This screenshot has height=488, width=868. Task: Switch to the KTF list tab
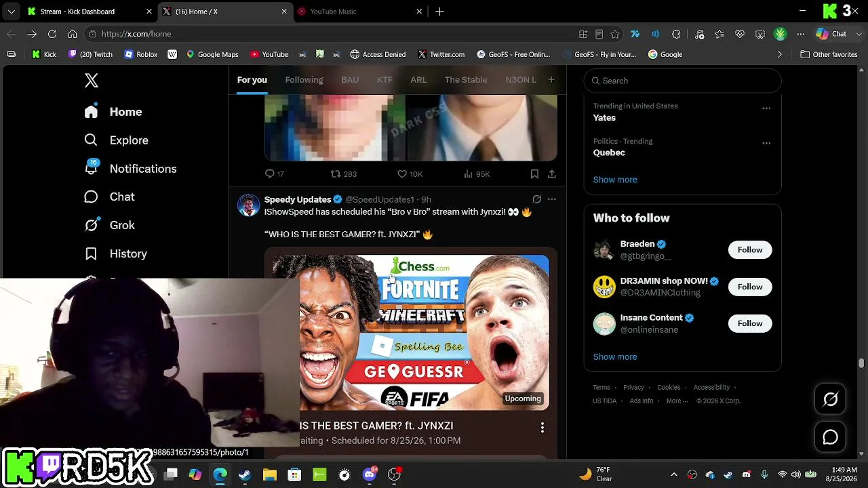(x=384, y=80)
